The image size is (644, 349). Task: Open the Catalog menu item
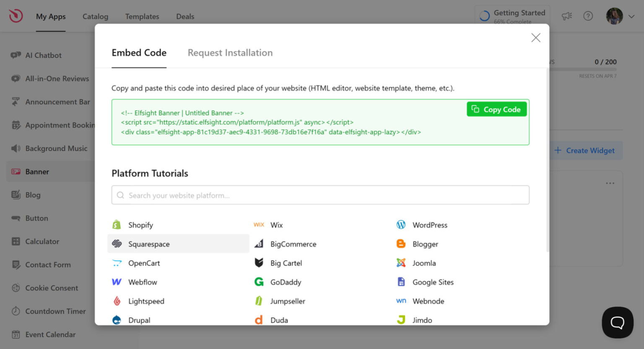click(x=95, y=16)
